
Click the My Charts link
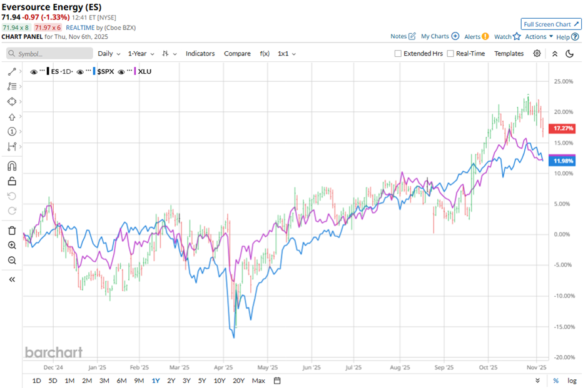click(x=435, y=36)
